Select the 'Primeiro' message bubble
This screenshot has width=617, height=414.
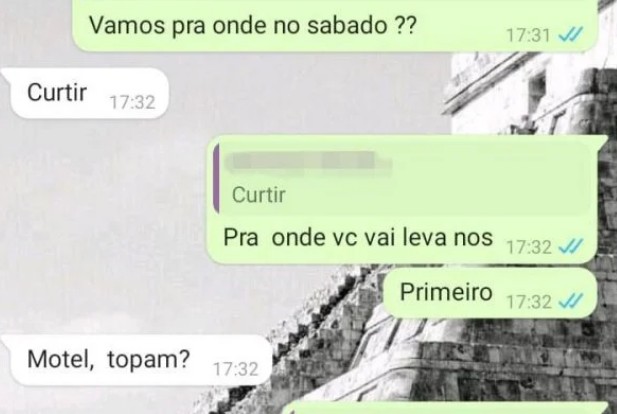pos(490,293)
